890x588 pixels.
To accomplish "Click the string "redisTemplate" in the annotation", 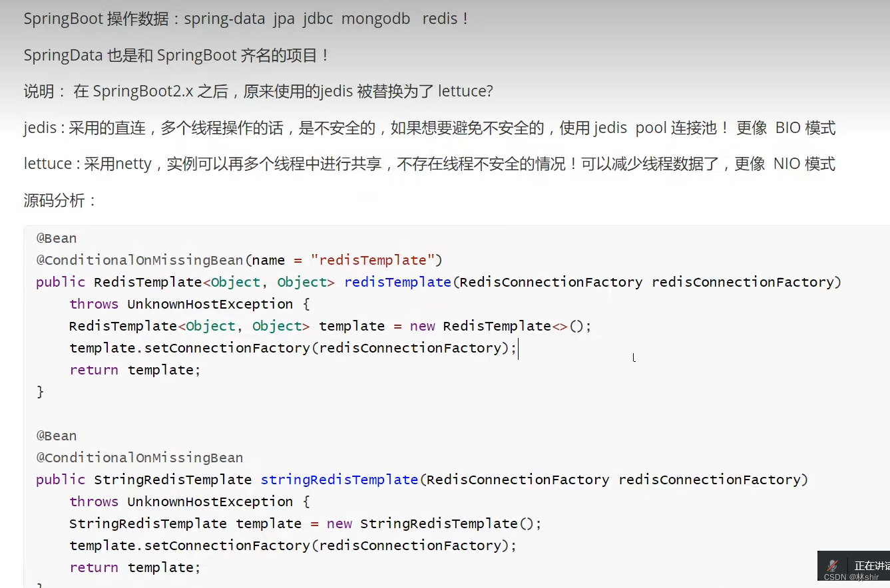I will click(373, 260).
